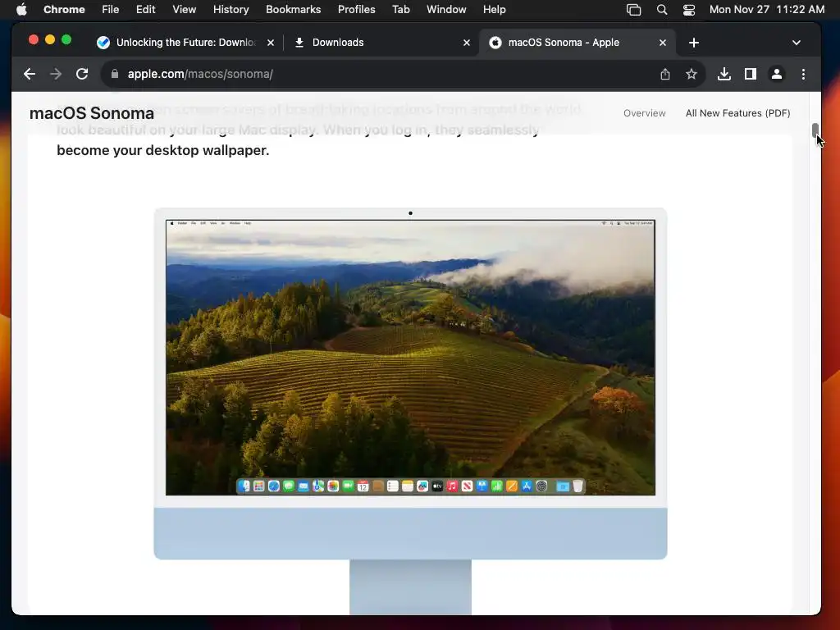Bookmark this tab with the star icon
The image size is (840, 630).
point(691,74)
